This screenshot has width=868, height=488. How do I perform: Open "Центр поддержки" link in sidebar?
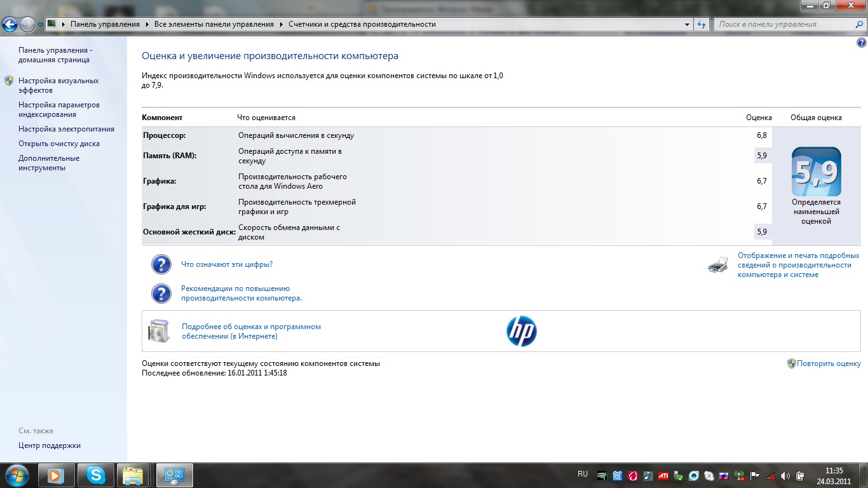click(x=50, y=445)
